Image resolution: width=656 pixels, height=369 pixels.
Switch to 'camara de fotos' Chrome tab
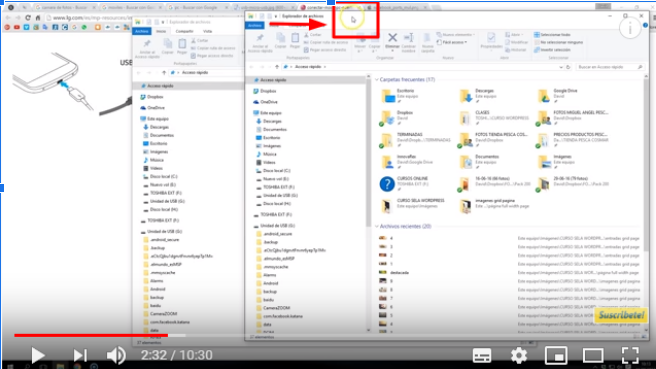click(65, 8)
